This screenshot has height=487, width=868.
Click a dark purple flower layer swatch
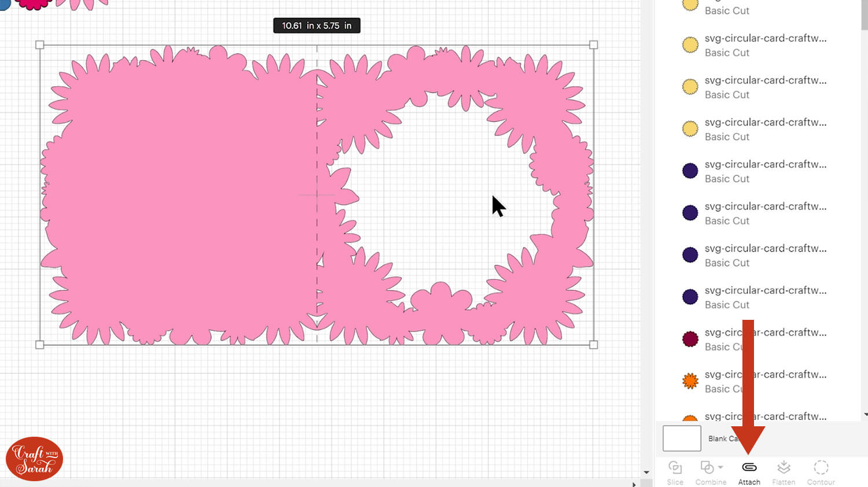coord(690,170)
